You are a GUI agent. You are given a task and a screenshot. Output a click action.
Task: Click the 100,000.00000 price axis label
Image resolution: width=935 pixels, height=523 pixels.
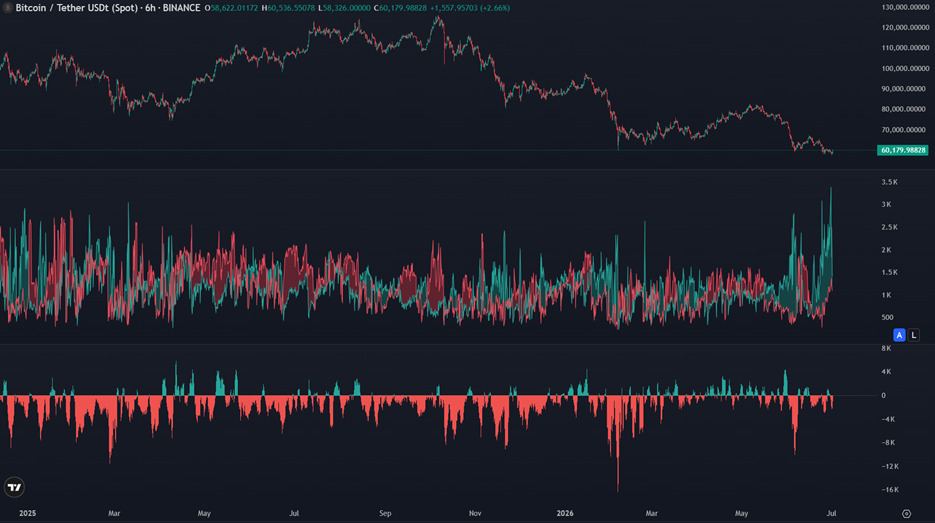pos(905,69)
